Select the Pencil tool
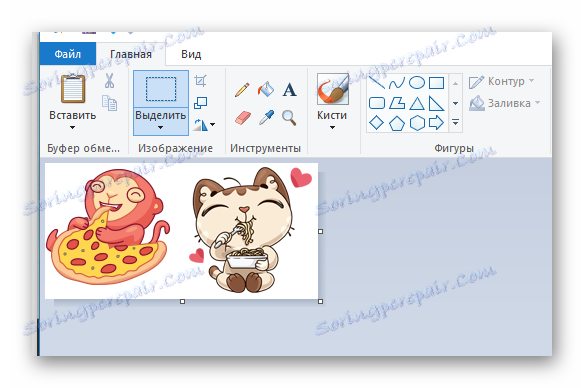This screenshot has height=388, width=584. (x=242, y=90)
